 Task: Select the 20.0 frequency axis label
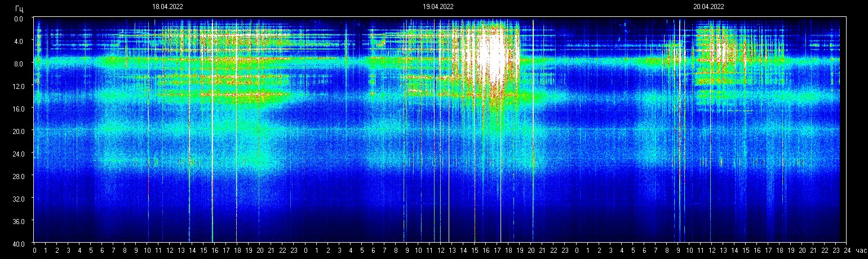[x=17, y=131]
